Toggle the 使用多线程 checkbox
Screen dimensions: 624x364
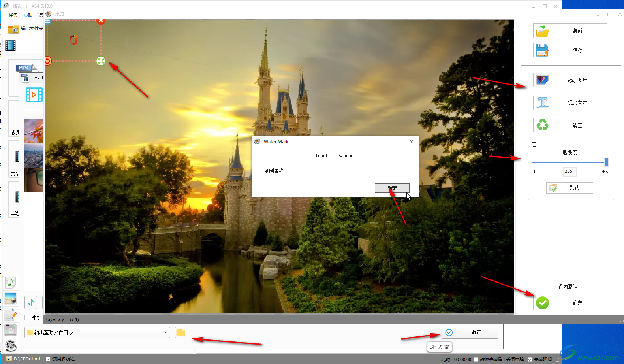pyautogui.click(x=48, y=359)
